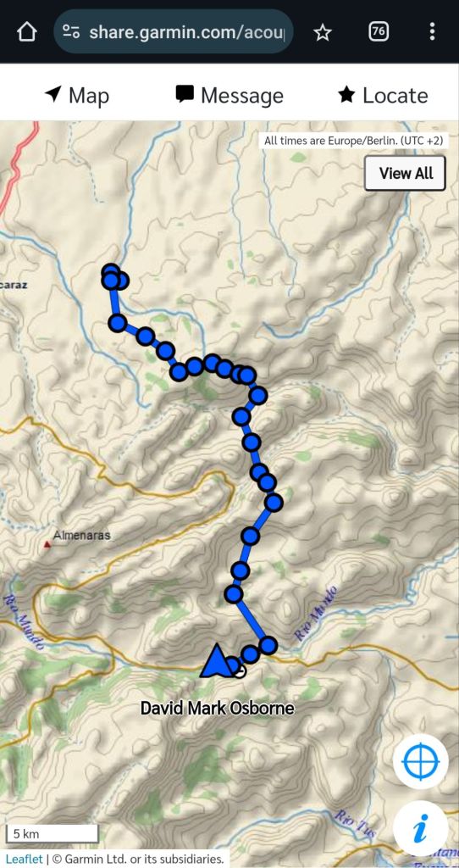Tap the site info icon in address bar
Screen dimensions: 459x868
tap(71, 31)
